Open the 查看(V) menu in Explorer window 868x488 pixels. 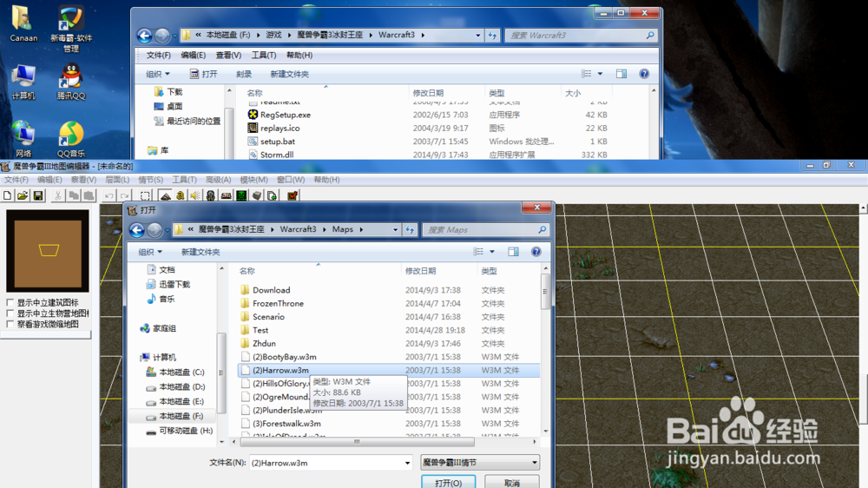tap(228, 55)
